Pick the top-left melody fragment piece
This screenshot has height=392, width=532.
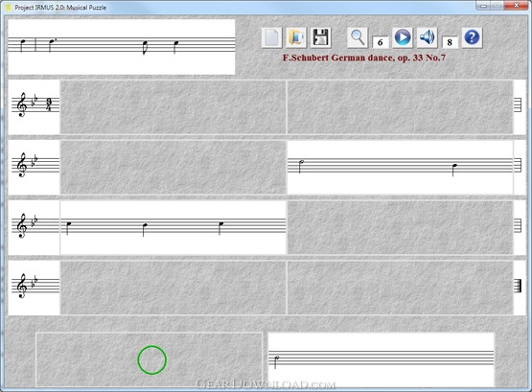(x=122, y=47)
